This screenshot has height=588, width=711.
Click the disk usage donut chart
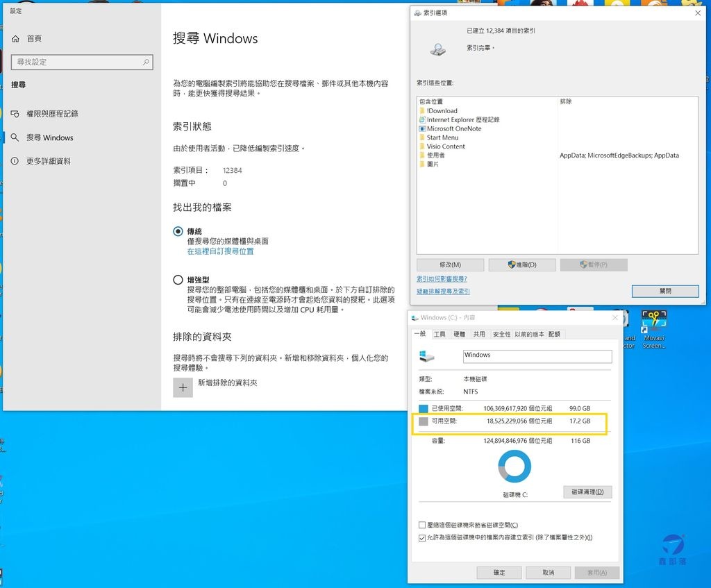pyautogui.click(x=515, y=467)
